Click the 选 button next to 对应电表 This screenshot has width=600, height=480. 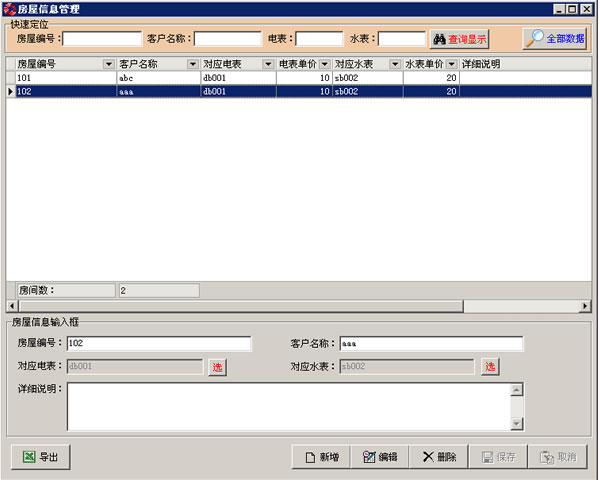217,367
